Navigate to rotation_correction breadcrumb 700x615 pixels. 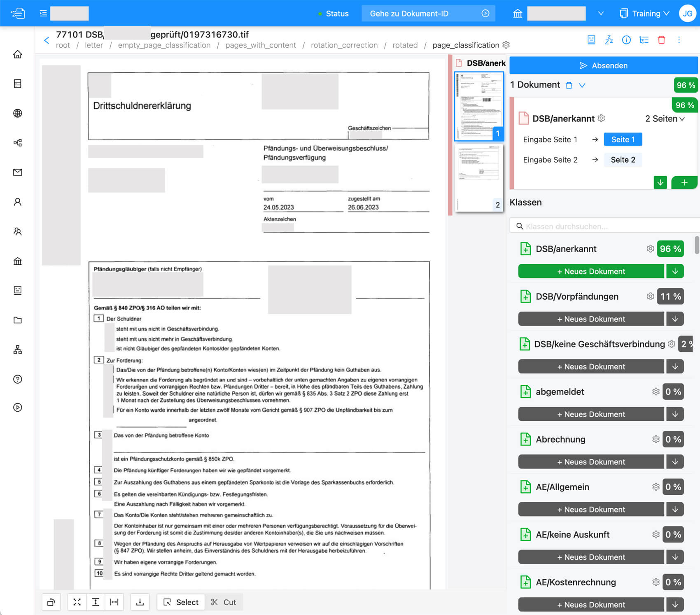coord(344,45)
